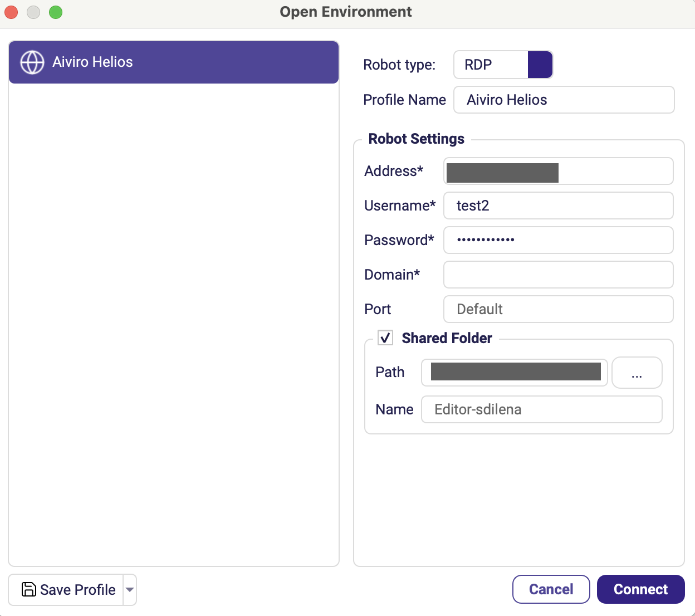Click the Robot type label
The height and width of the screenshot is (616, 695).
pos(399,65)
